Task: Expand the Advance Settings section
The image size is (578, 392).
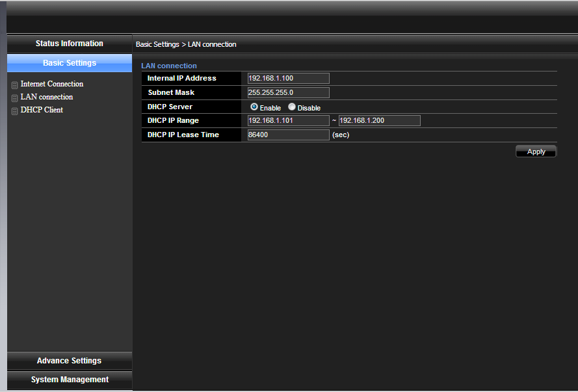Action: tap(70, 361)
